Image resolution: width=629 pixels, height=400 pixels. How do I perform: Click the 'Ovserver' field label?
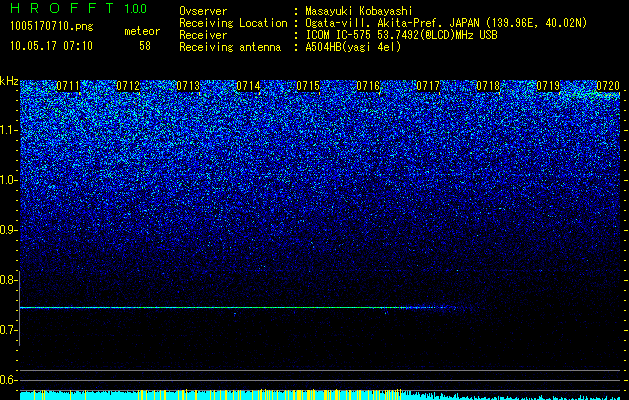(203, 11)
